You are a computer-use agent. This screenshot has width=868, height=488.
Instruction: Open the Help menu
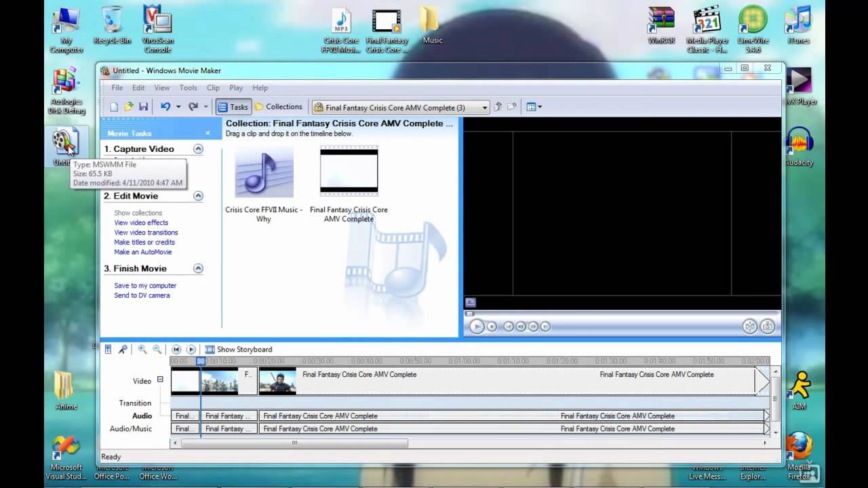point(260,88)
